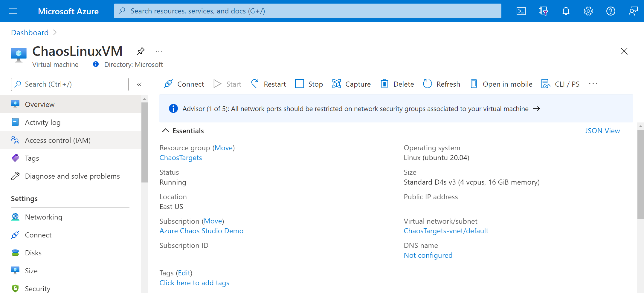The image size is (644, 293).
Task: Open the notifications bell
Action: [x=566, y=11]
